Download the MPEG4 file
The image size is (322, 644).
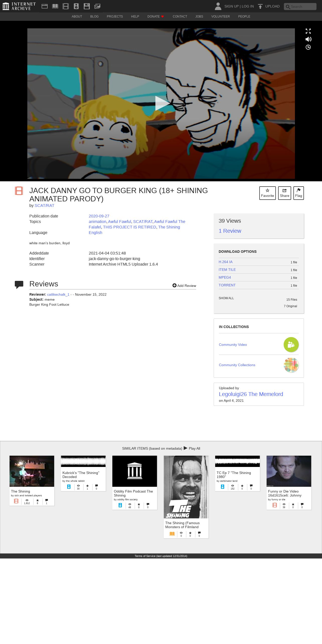[x=225, y=277]
